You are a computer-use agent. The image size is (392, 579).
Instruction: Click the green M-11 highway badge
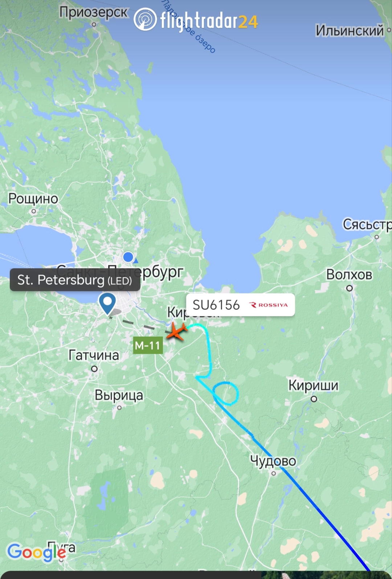click(x=148, y=345)
